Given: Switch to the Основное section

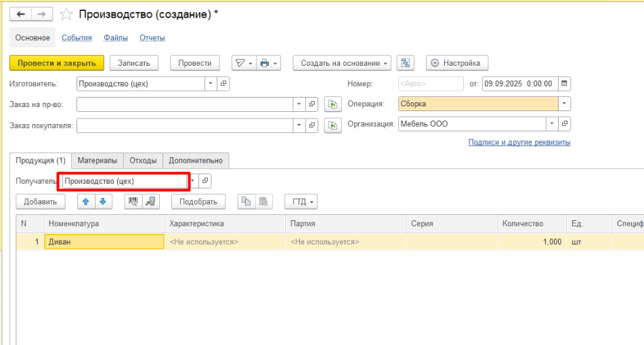Looking at the screenshot, I should click(33, 38).
